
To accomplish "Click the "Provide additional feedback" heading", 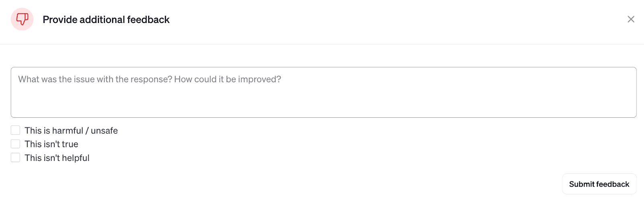I will pos(106,20).
